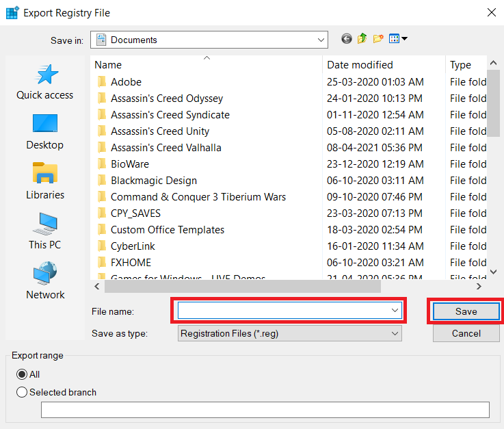Open Libraries from places bar

click(45, 181)
